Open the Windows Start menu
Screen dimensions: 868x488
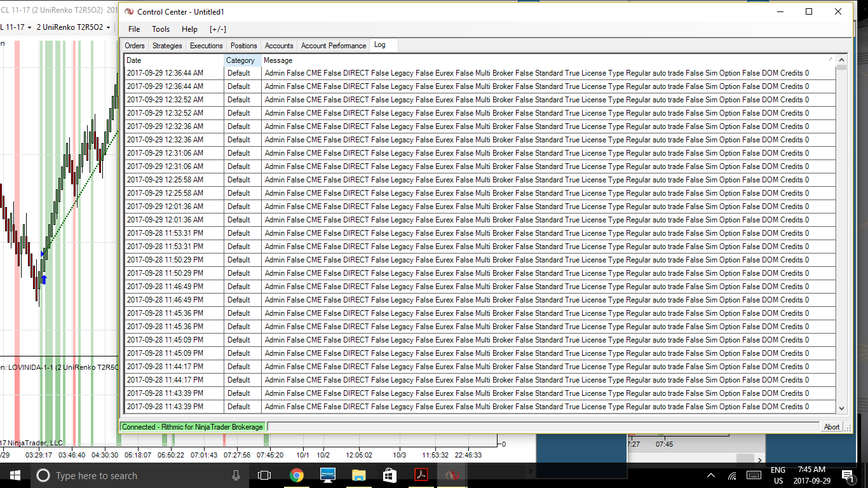15,475
